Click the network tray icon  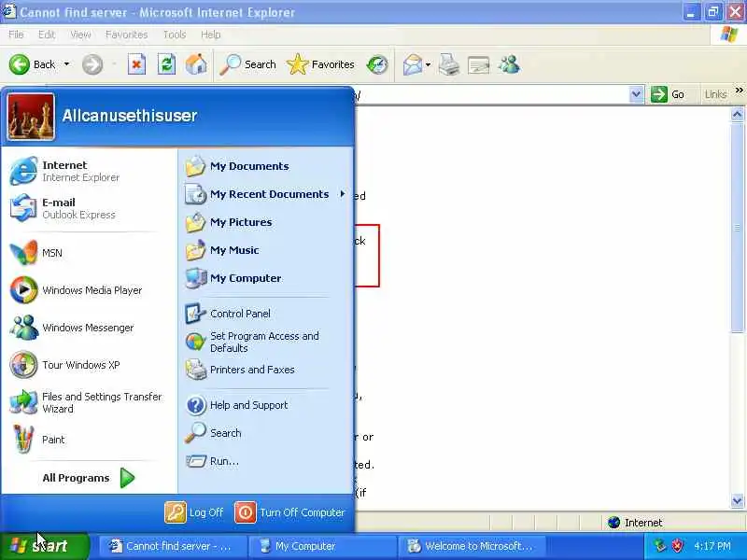point(660,546)
